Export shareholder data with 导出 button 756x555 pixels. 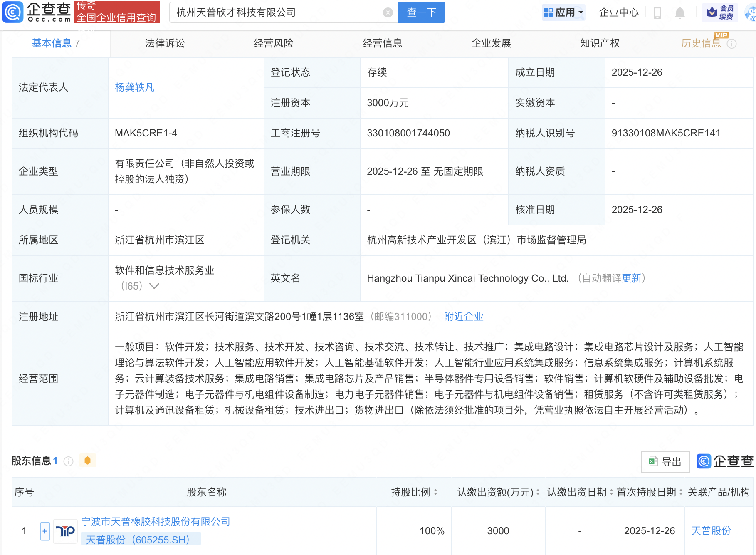point(665,461)
